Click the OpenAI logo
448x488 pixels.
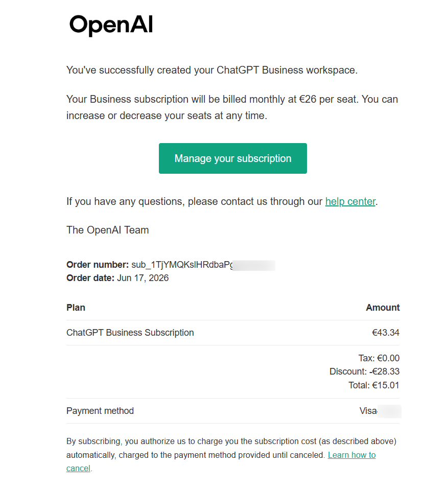click(111, 25)
